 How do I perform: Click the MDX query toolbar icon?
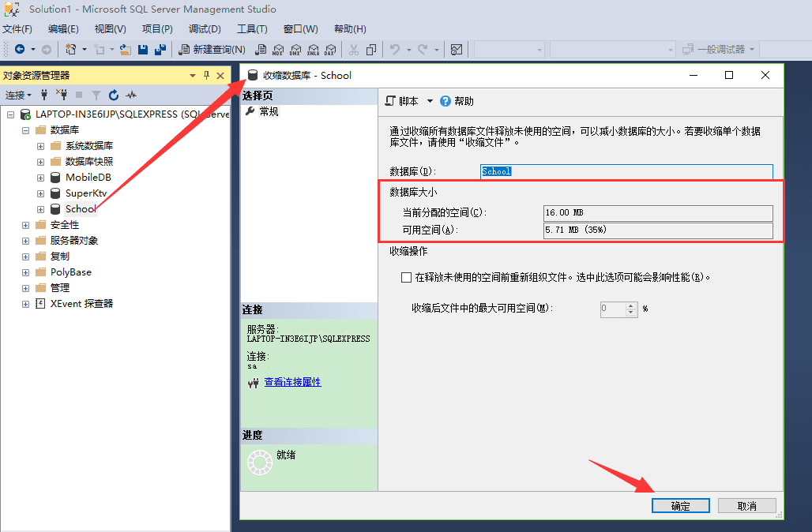click(x=278, y=50)
